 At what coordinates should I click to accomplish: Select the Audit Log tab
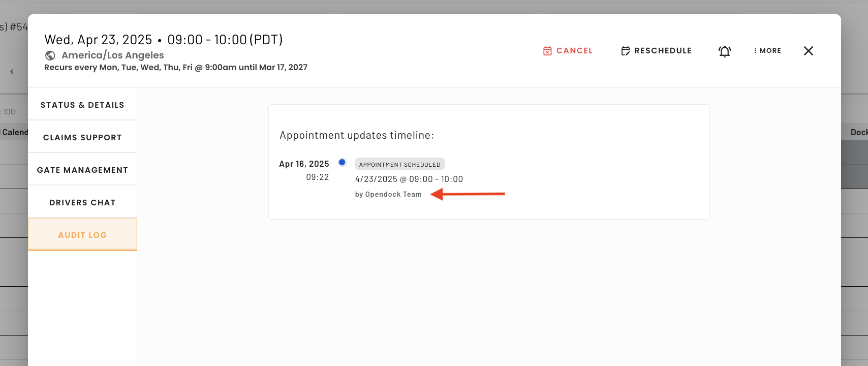tap(82, 234)
